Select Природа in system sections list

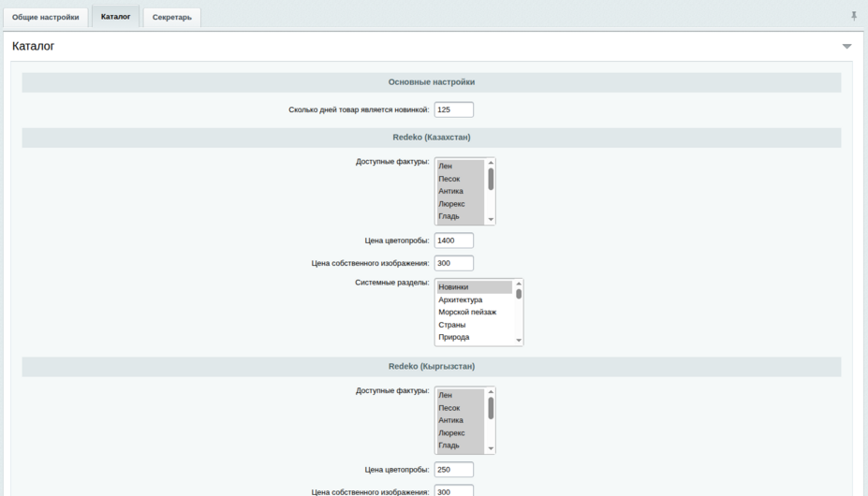pos(474,338)
